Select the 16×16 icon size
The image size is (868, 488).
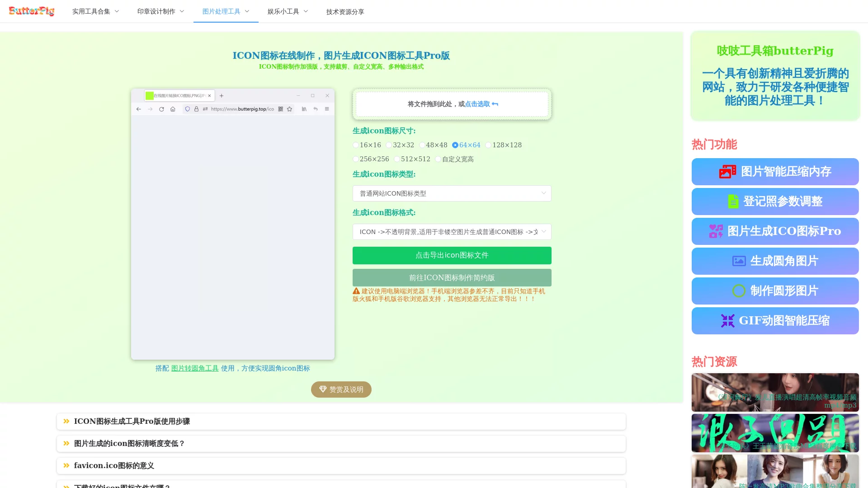(356, 145)
